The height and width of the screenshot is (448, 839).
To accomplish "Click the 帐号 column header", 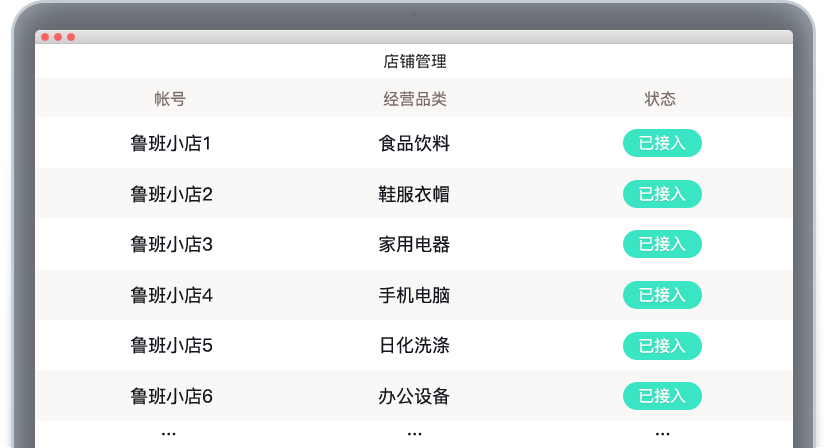I will [x=170, y=99].
